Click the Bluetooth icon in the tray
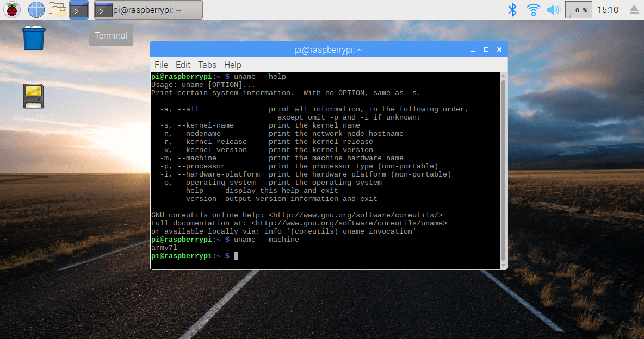The image size is (644, 339). pyautogui.click(x=512, y=9)
